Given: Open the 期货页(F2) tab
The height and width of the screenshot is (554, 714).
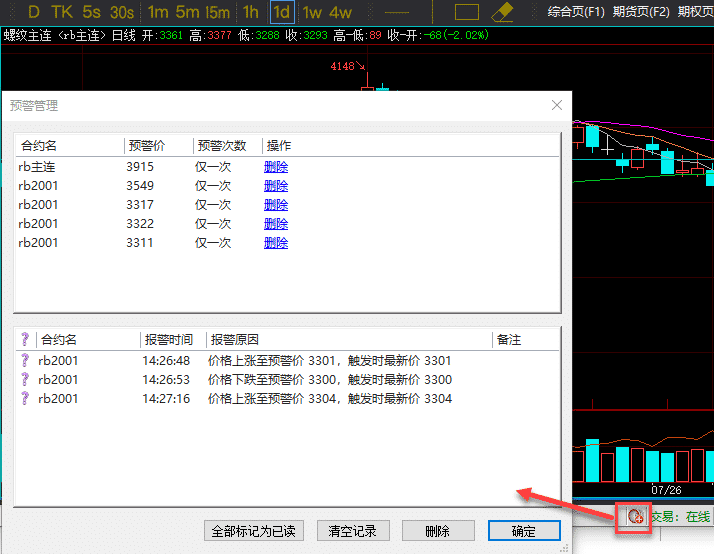Looking at the screenshot, I should [641, 12].
